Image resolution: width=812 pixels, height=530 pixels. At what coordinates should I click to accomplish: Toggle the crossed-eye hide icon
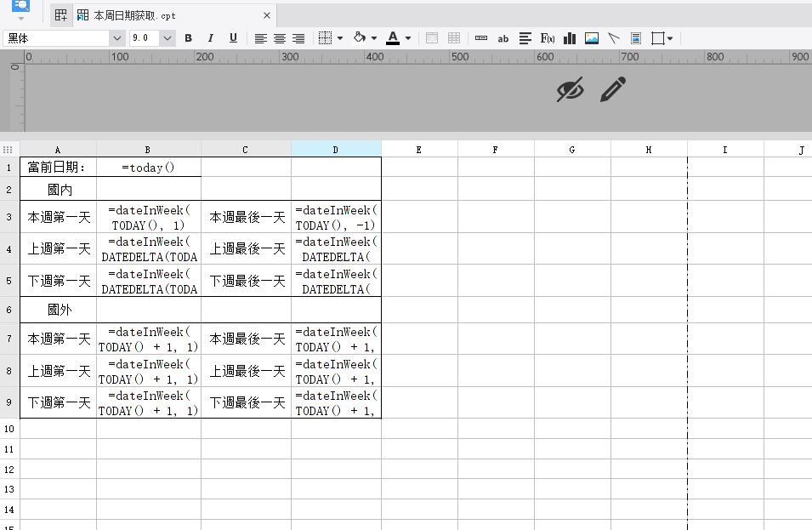click(x=571, y=89)
